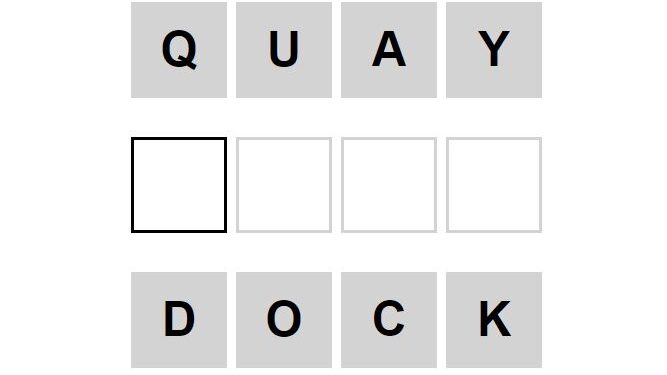Click the A letter tile

389,50
